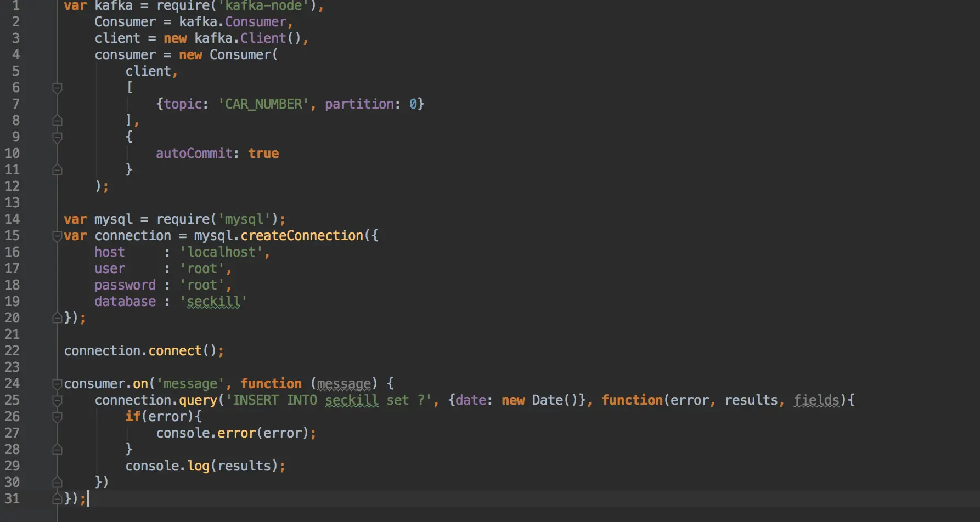
Task: Collapse the fold end marker on line 31
Action: (57, 499)
